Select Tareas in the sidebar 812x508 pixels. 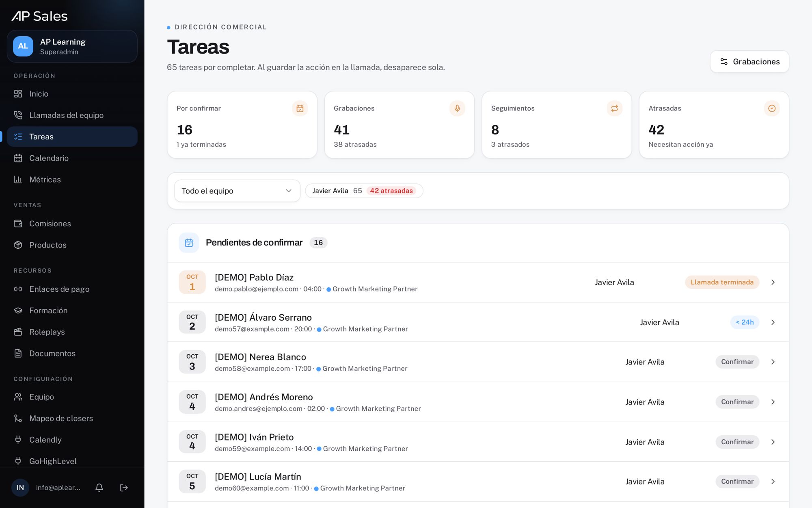[x=72, y=137]
